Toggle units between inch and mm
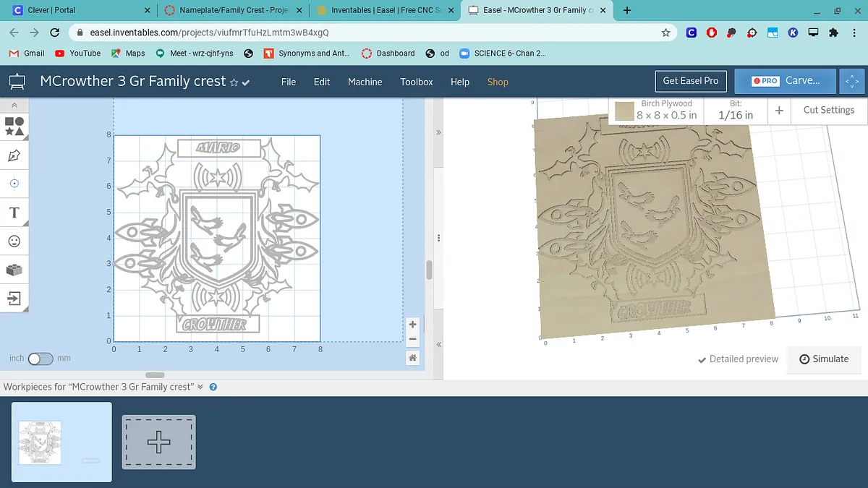 click(41, 359)
